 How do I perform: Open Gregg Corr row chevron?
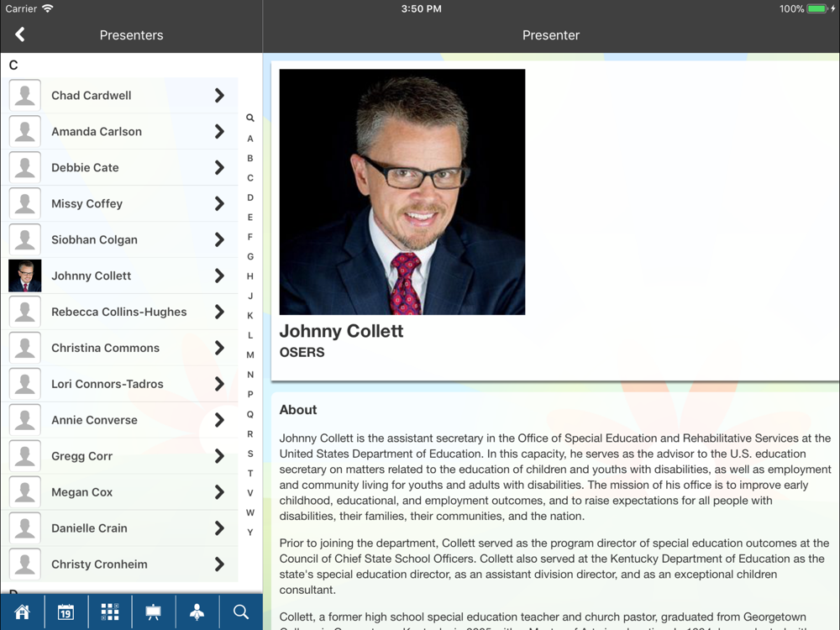click(x=219, y=456)
